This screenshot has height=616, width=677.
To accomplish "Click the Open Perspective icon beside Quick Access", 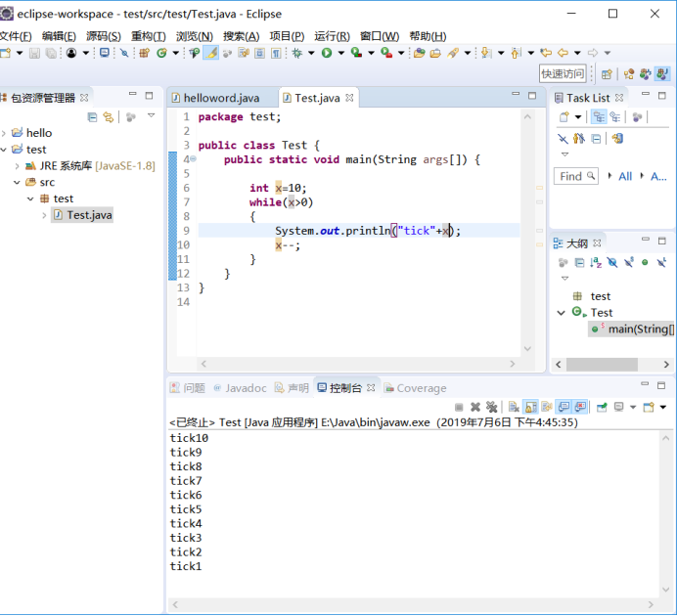I will click(607, 73).
